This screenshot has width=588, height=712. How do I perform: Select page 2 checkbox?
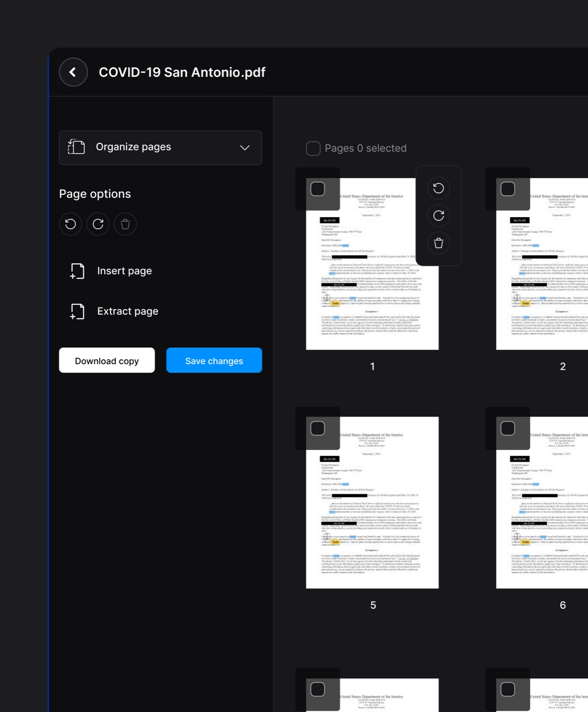(508, 189)
